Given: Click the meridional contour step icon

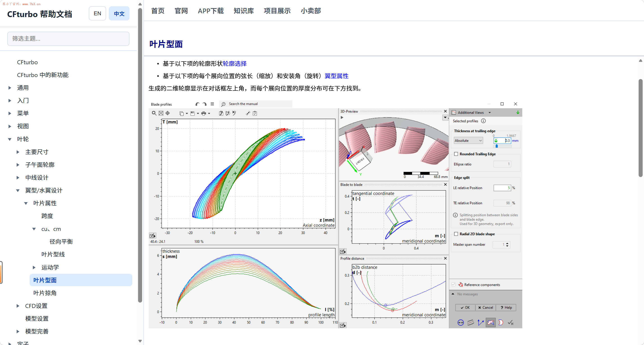Looking at the screenshot, I should pyautogui.click(x=471, y=323).
